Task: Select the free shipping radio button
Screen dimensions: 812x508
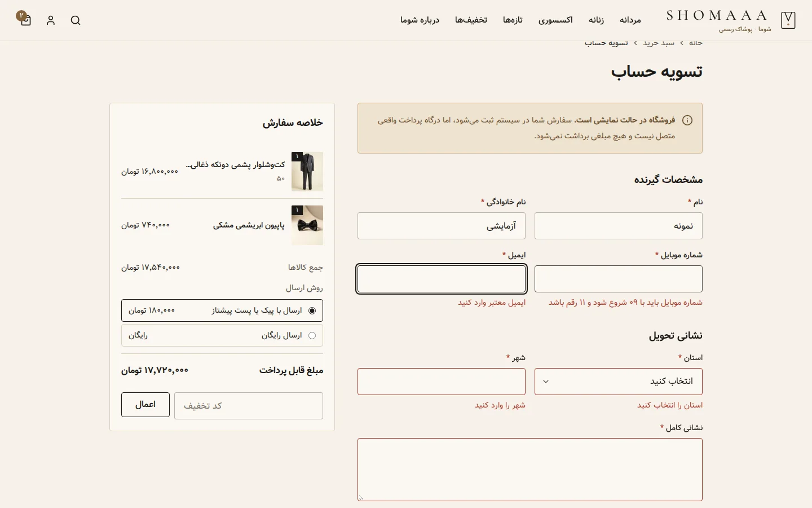Action: click(312, 335)
